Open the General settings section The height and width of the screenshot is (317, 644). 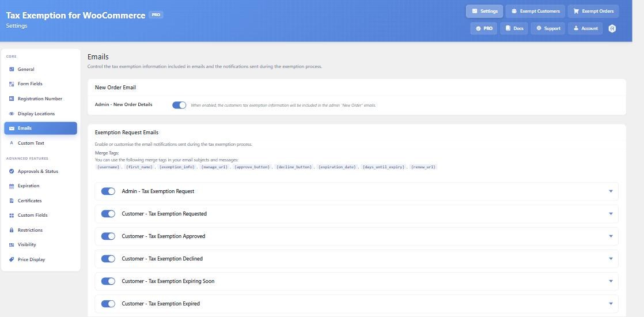tap(41, 69)
